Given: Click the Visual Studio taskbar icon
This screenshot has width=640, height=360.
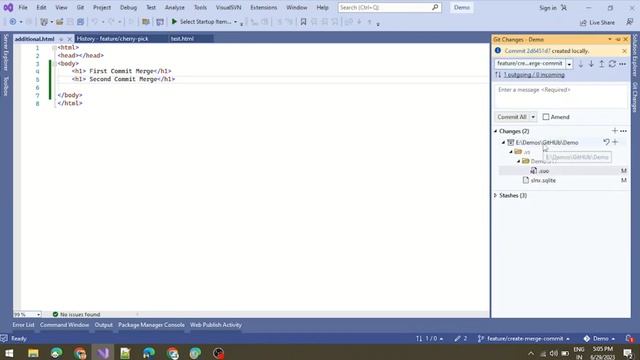Looking at the screenshot, I should (x=103, y=353).
